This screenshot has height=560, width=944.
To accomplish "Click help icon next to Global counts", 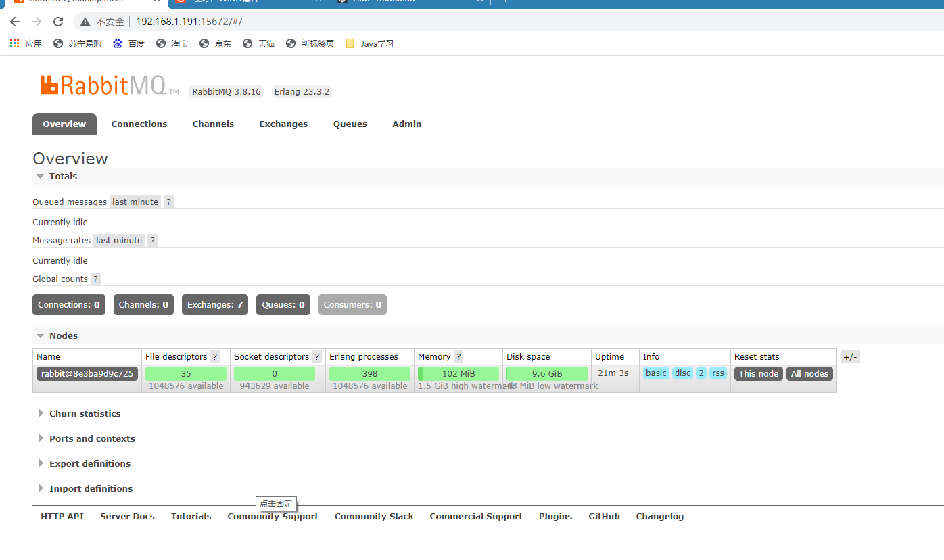I will 95,279.
